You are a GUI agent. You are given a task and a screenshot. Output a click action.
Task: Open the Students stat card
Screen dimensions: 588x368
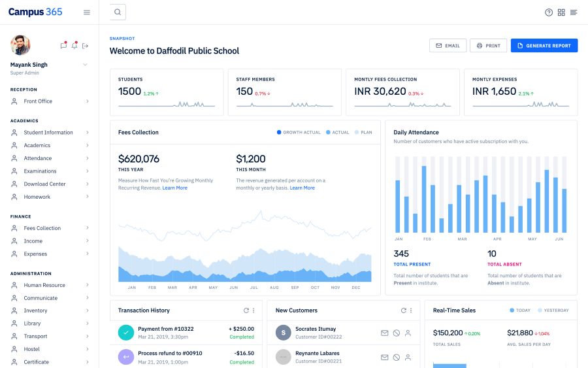click(x=167, y=92)
